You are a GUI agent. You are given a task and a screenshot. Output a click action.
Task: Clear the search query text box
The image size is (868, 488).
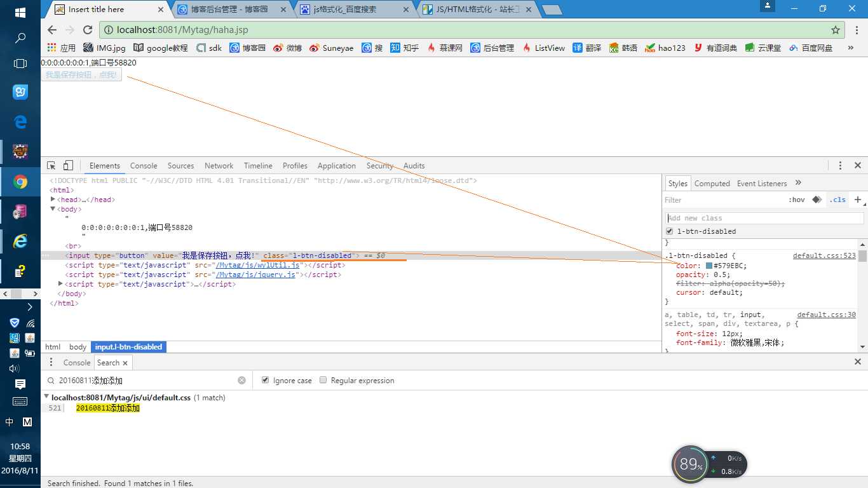pyautogui.click(x=241, y=380)
